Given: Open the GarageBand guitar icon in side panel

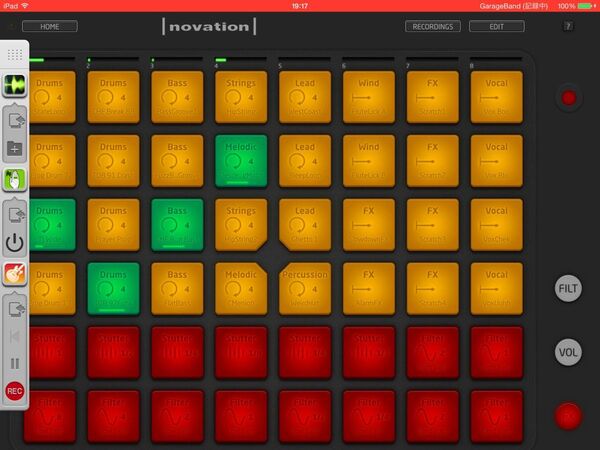Looking at the screenshot, I should [15, 274].
